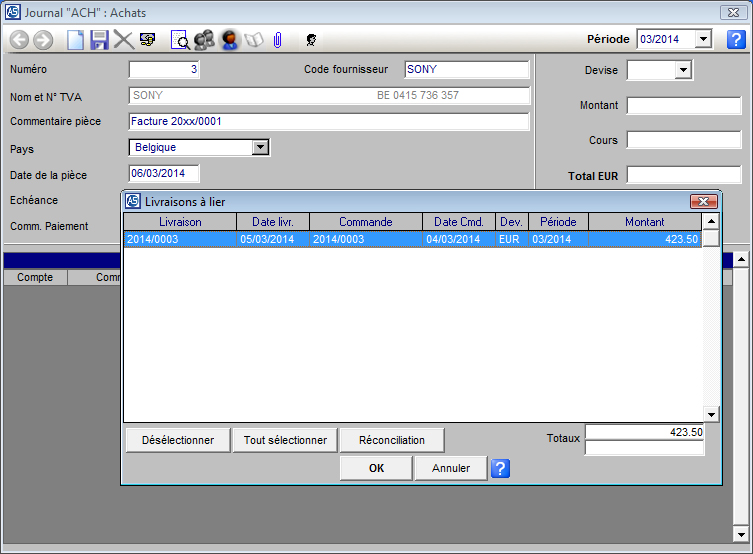Click the blue help icon beside Annuler
The height and width of the screenshot is (554, 753).
coord(501,468)
